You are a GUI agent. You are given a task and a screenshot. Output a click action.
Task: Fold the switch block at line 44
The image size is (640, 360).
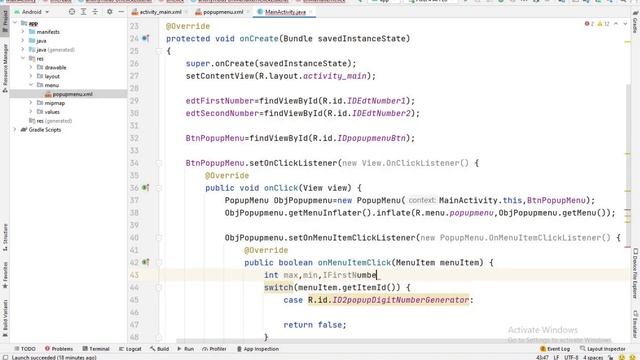point(159,287)
